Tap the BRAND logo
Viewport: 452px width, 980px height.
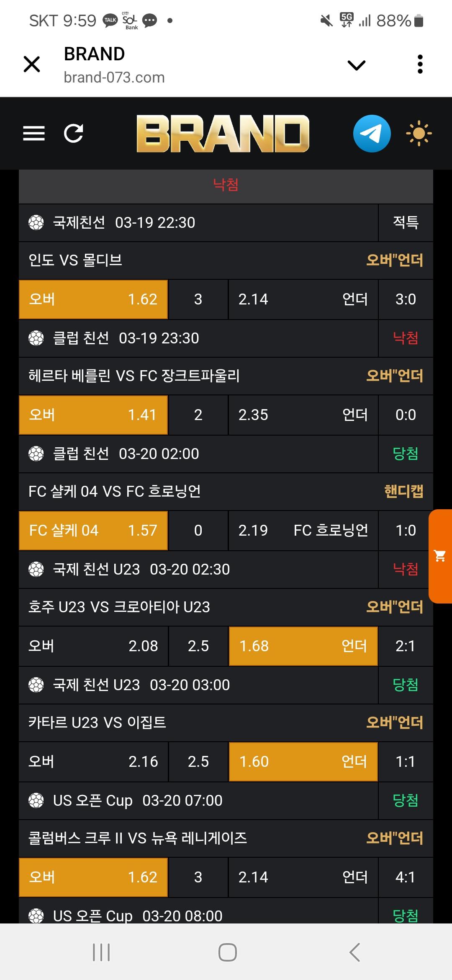point(223,134)
